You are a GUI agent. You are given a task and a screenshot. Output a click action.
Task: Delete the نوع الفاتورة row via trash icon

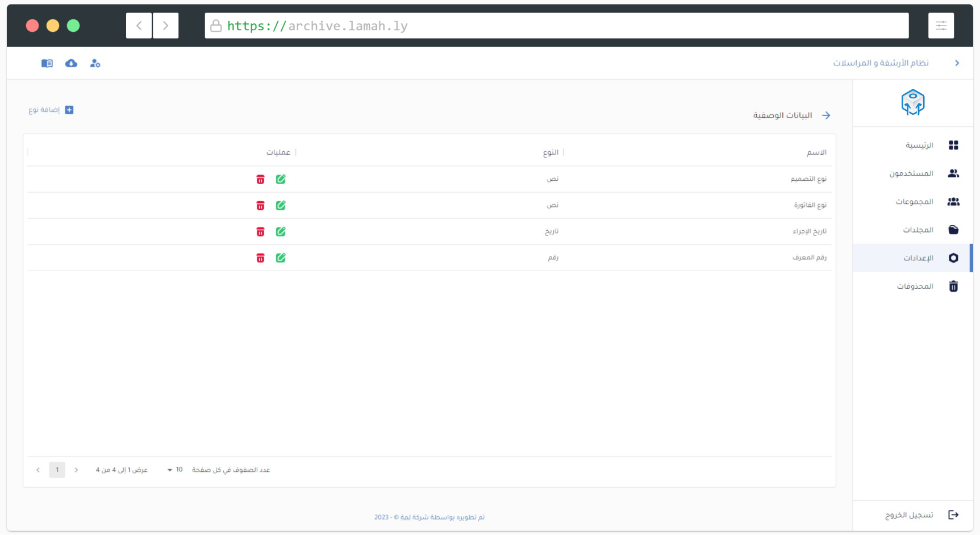(260, 205)
